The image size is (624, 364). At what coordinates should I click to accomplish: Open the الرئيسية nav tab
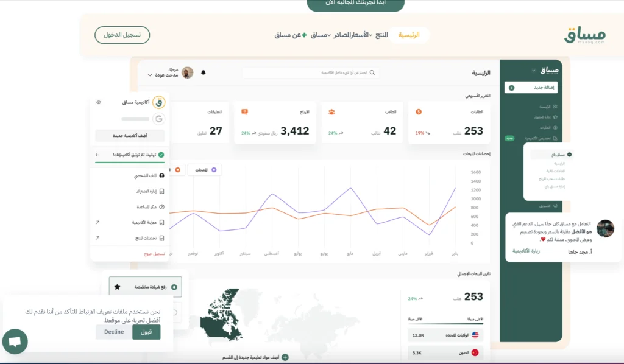409,35
